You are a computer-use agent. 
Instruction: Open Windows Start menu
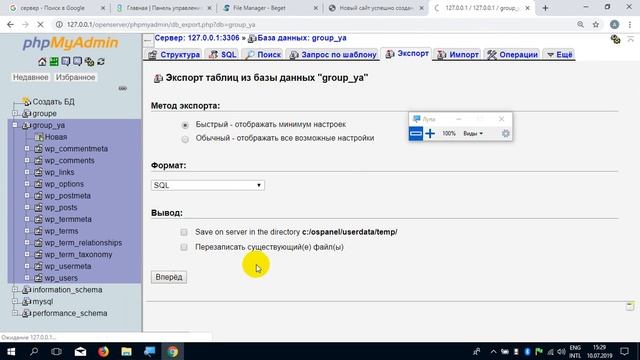tap(11, 351)
